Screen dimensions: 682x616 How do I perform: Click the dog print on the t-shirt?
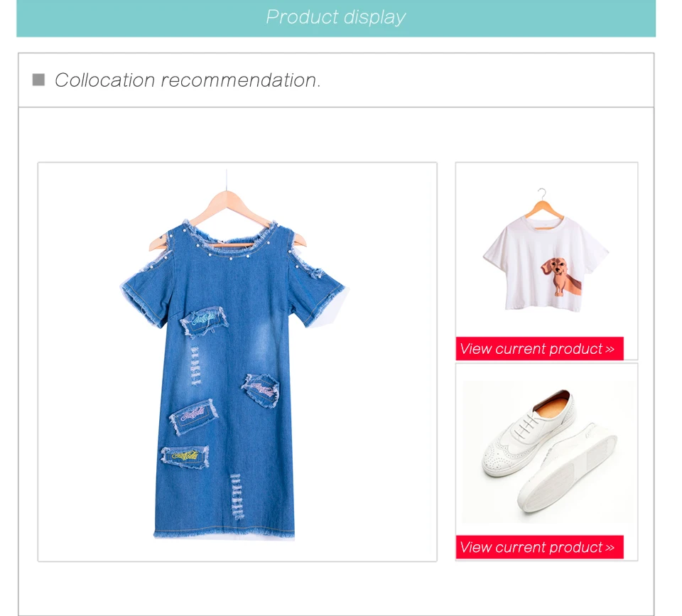561,276
